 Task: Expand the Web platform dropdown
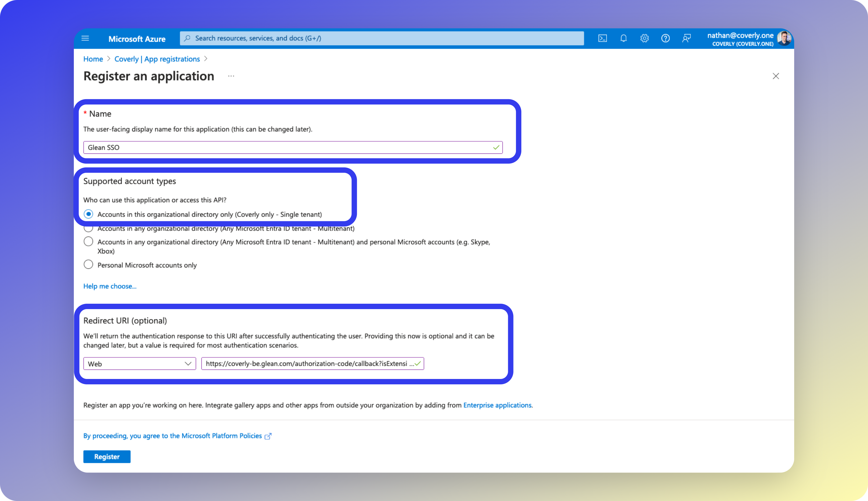140,364
